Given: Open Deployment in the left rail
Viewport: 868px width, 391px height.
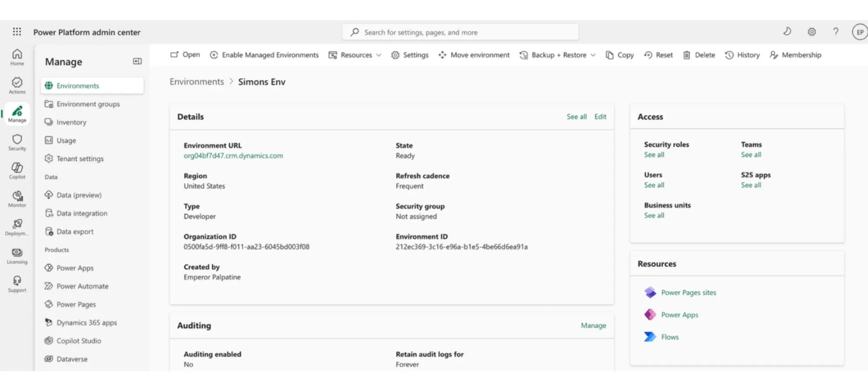Looking at the screenshot, I should click(17, 227).
